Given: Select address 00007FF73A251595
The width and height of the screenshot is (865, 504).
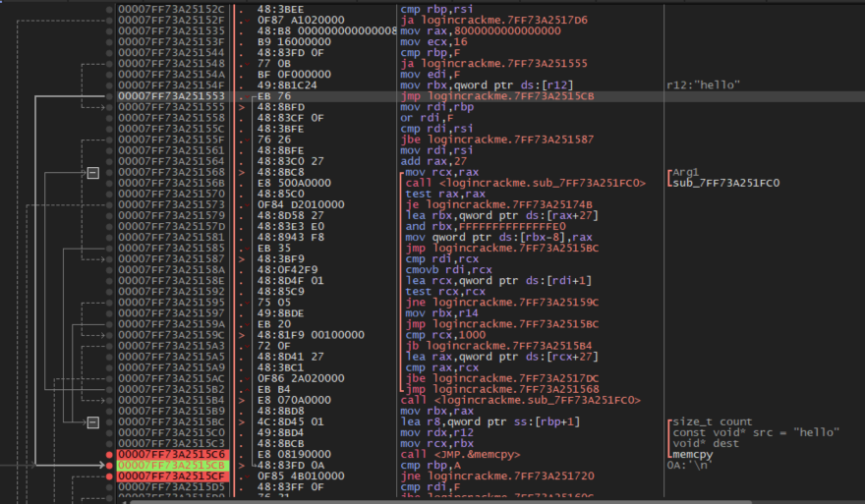Looking at the screenshot, I should [172, 303].
